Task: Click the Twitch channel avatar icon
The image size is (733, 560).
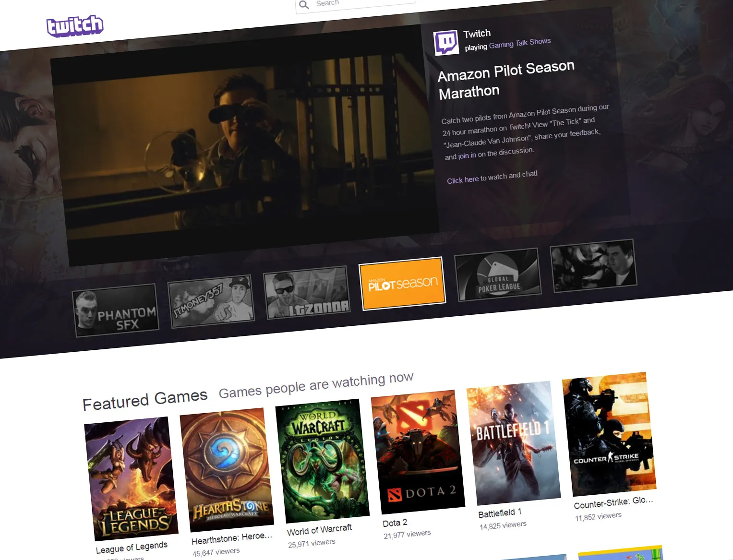Action: pos(446,43)
